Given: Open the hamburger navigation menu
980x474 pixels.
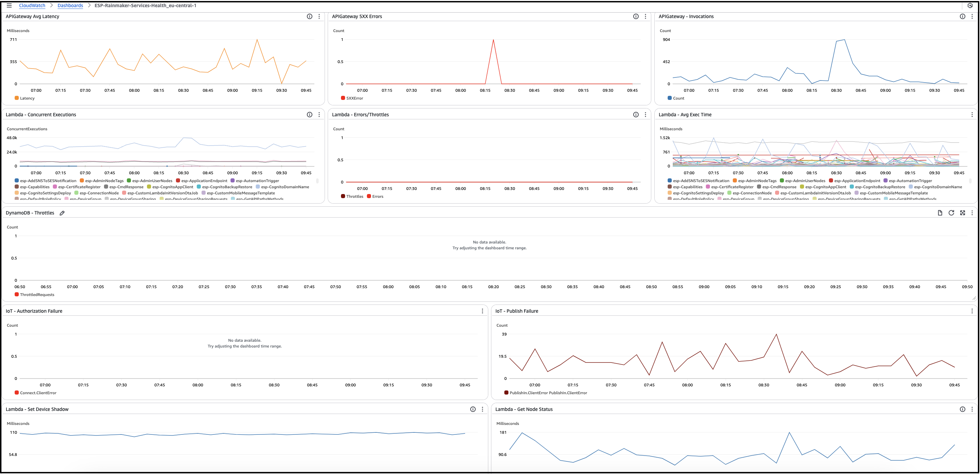Looking at the screenshot, I should pyautogui.click(x=9, y=5).
